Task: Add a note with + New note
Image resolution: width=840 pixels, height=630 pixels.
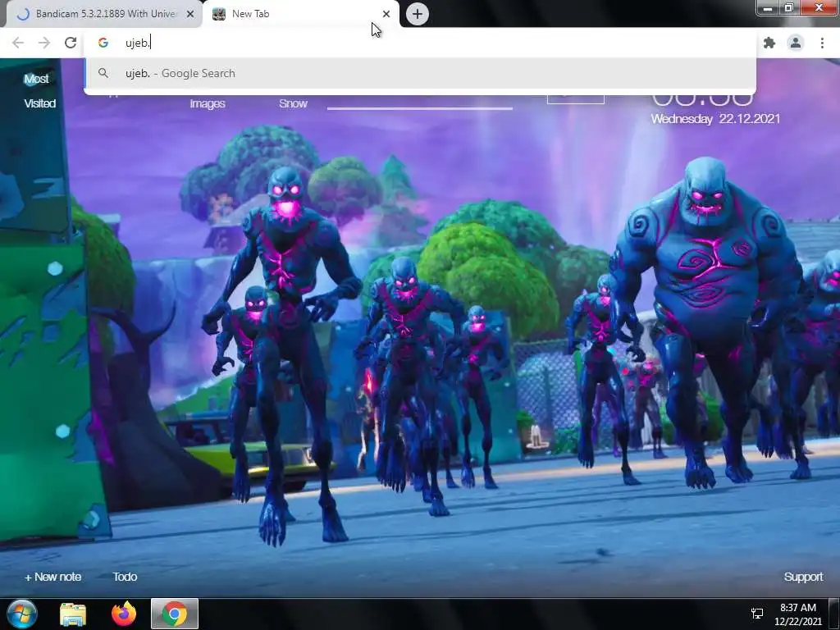Action: click(53, 577)
